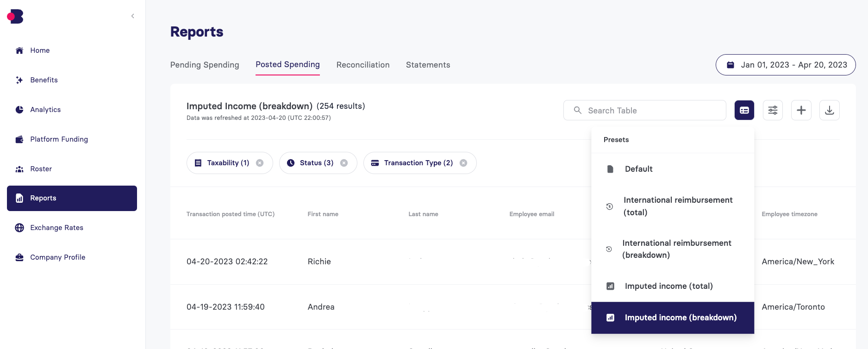
Task: Sort by Transaction posted time (UTC) column
Action: (x=231, y=214)
